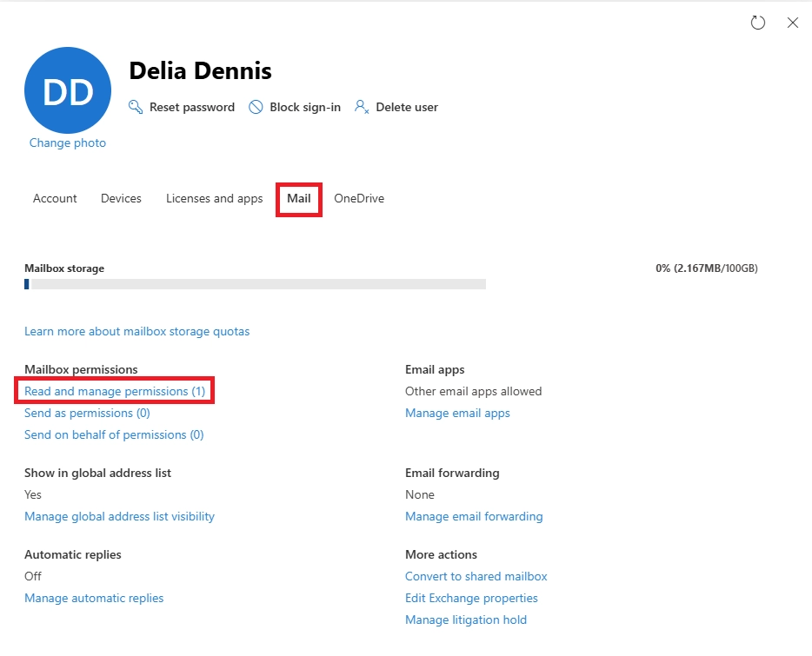Image resolution: width=812 pixels, height=656 pixels.
Task: Manage global address list visibility
Action: point(119,516)
